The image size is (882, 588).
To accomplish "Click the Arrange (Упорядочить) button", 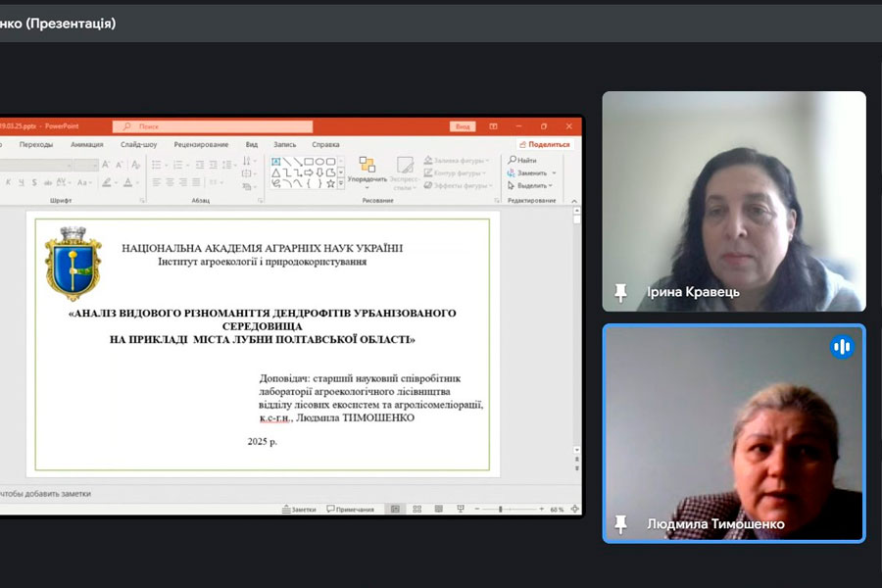I will click(x=367, y=171).
